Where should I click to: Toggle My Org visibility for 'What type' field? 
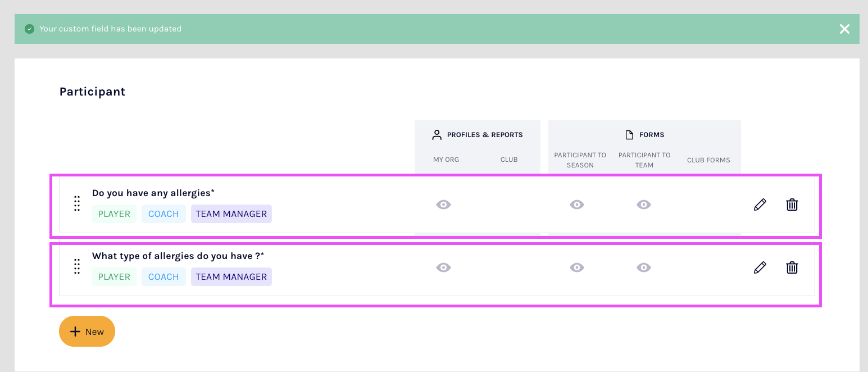tap(443, 267)
